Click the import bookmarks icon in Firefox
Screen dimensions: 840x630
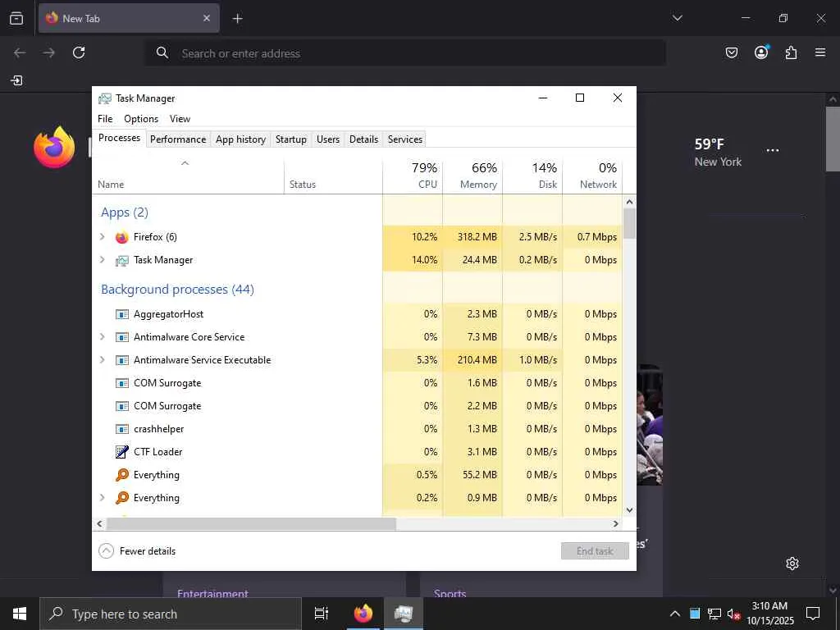pyautogui.click(x=16, y=80)
